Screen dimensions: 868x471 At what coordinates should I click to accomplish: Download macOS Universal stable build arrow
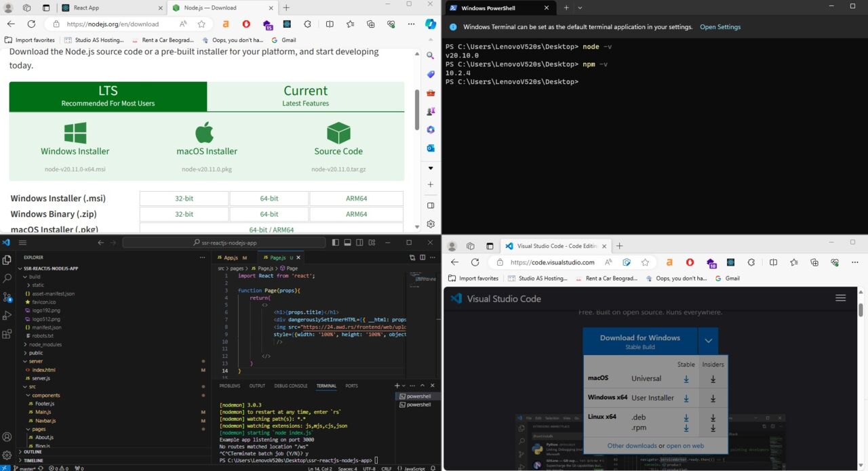point(686,380)
